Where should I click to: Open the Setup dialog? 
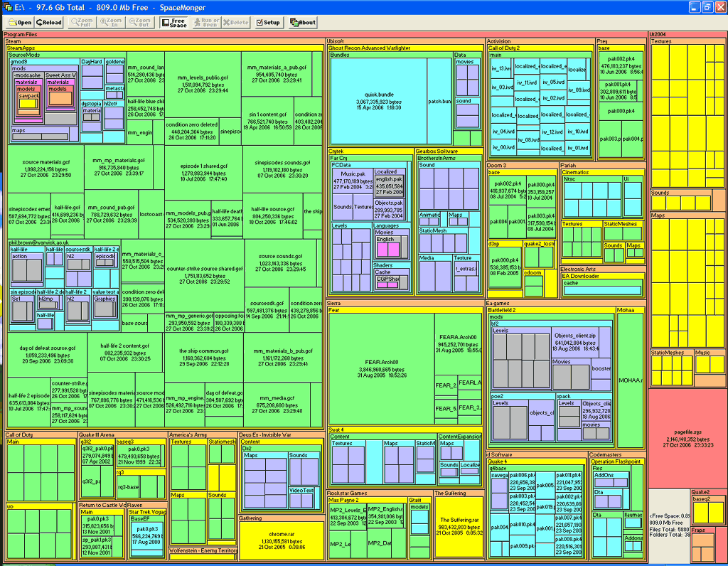[x=269, y=22]
